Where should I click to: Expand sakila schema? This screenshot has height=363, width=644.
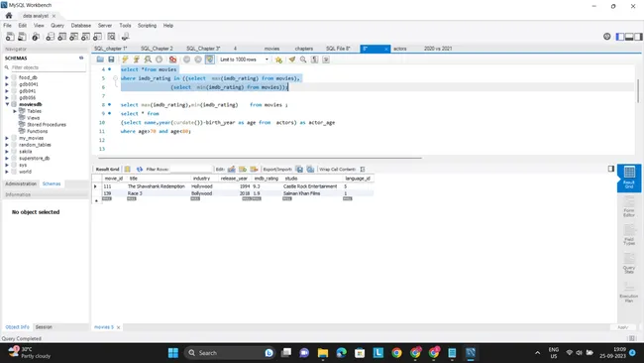(7, 152)
